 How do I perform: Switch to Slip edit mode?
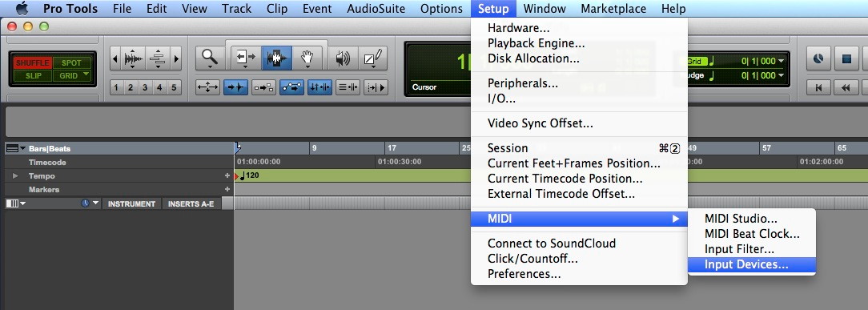coord(32,75)
